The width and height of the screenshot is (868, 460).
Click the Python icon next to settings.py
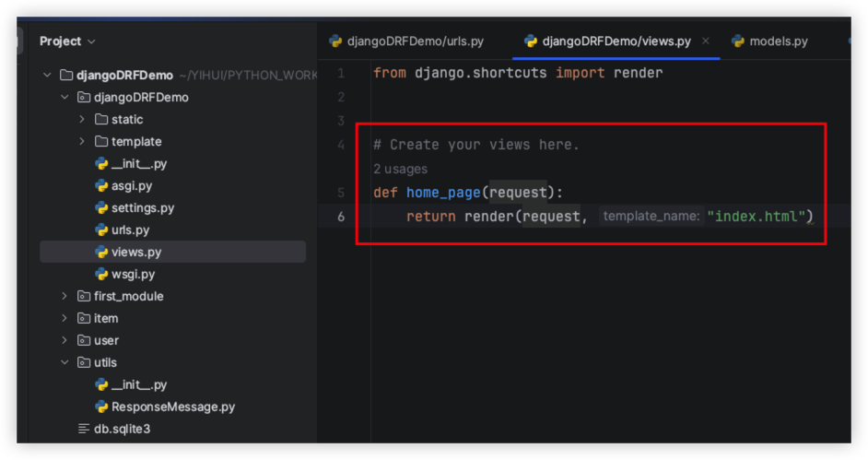[x=101, y=208]
